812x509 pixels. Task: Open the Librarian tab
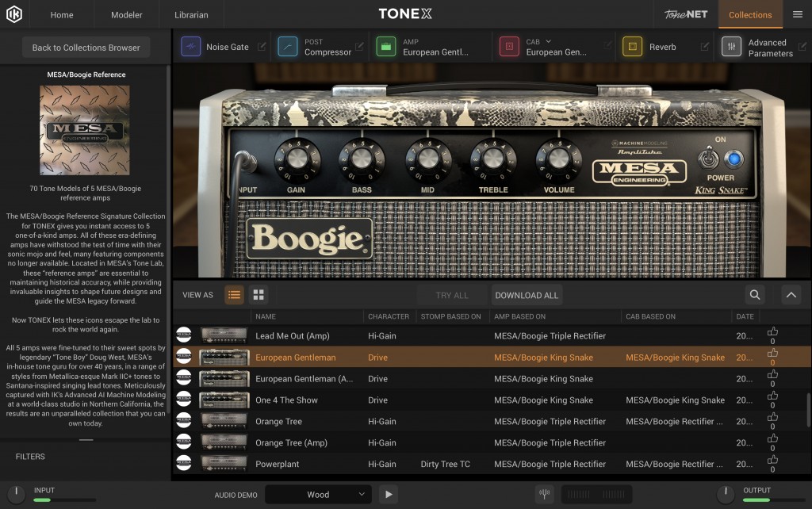191,14
